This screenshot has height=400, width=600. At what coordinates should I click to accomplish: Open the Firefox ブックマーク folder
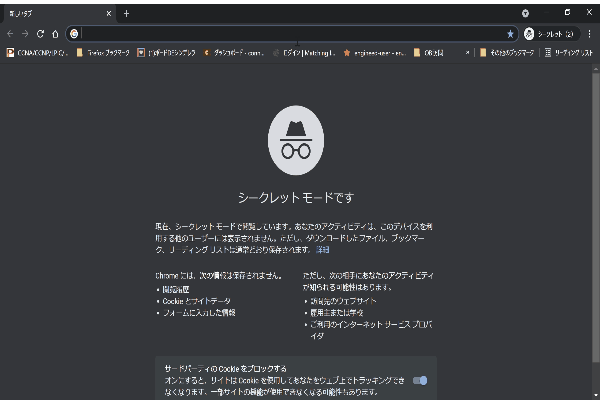tap(103, 53)
